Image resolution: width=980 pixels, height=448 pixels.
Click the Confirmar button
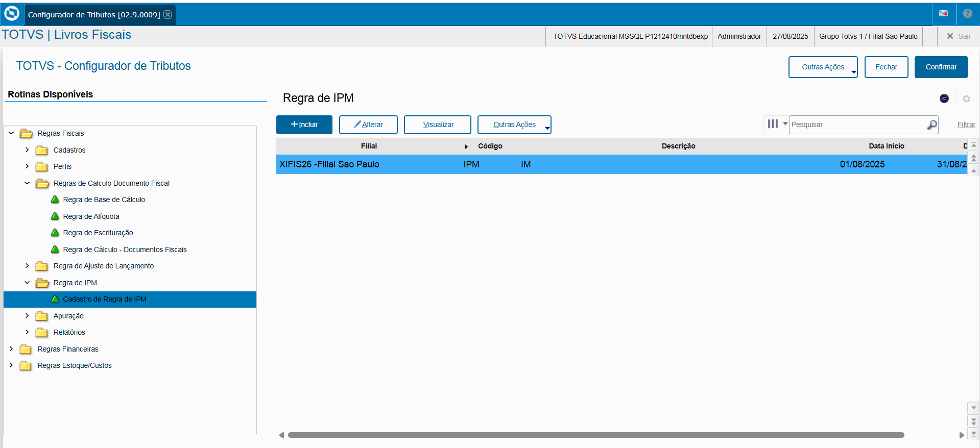coord(941,67)
